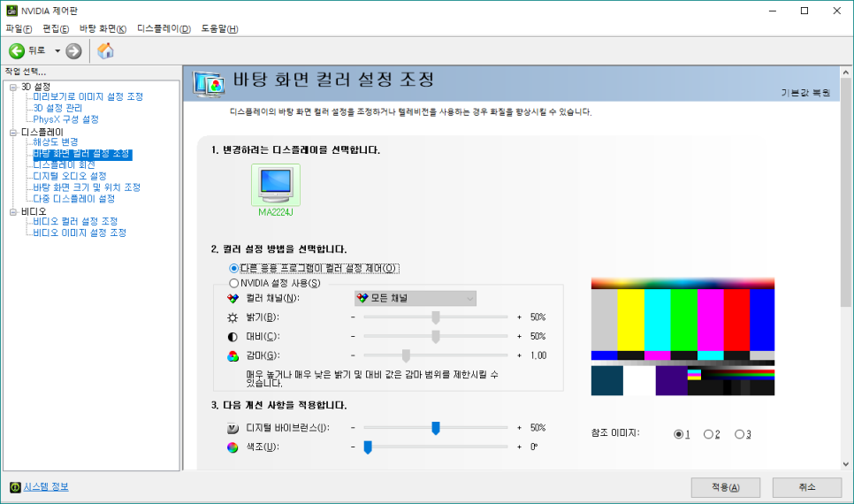Select the MA2224J monitor icon
Image resolution: width=854 pixels, height=504 pixels.
pyautogui.click(x=276, y=186)
